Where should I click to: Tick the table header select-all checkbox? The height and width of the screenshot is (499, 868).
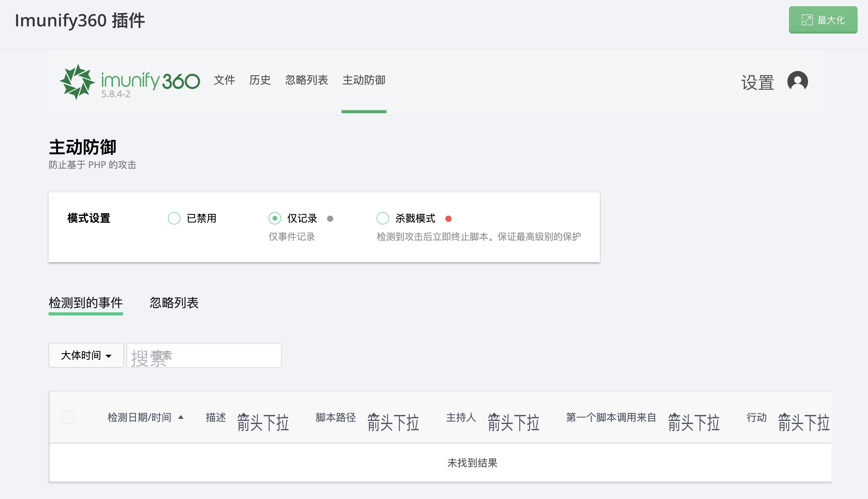tap(68, 417)
